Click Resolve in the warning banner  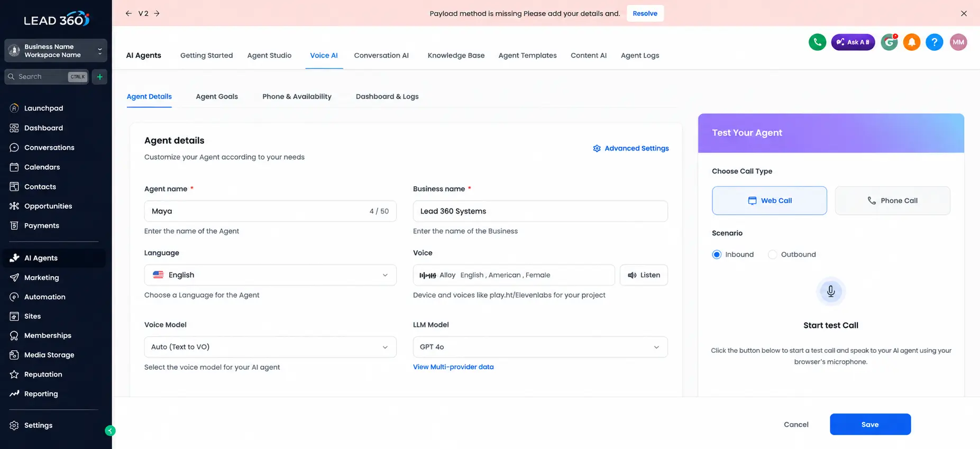pyautogui.click(x=645, y=13)
